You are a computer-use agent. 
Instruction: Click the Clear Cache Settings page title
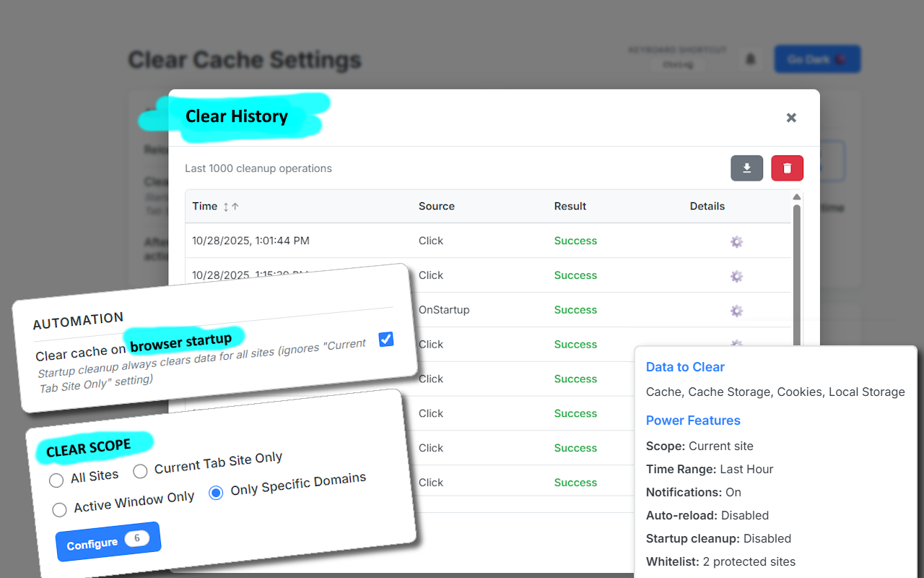[245, 60]
